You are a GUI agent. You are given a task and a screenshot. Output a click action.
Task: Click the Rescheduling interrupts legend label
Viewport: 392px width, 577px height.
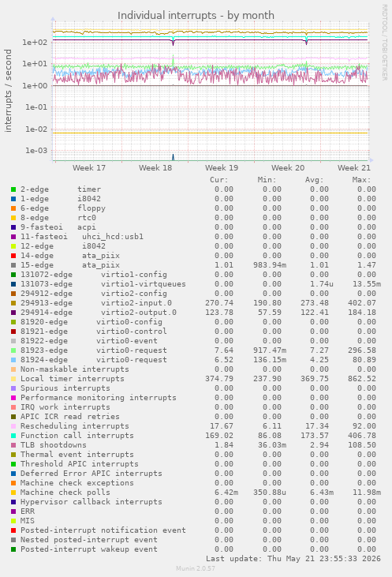(75, 426)
